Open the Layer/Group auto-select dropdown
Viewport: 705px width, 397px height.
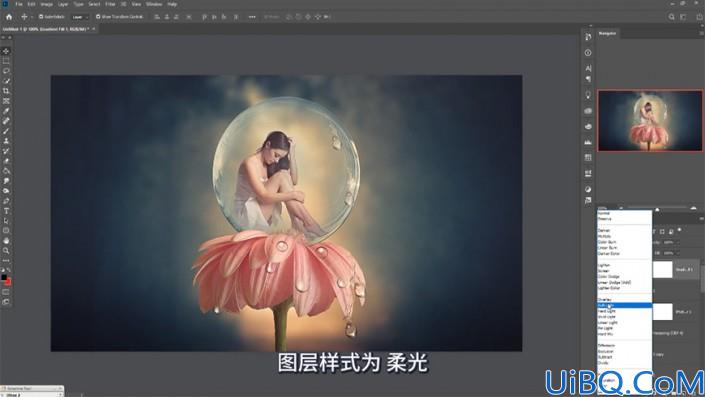(x=80, y=17)
